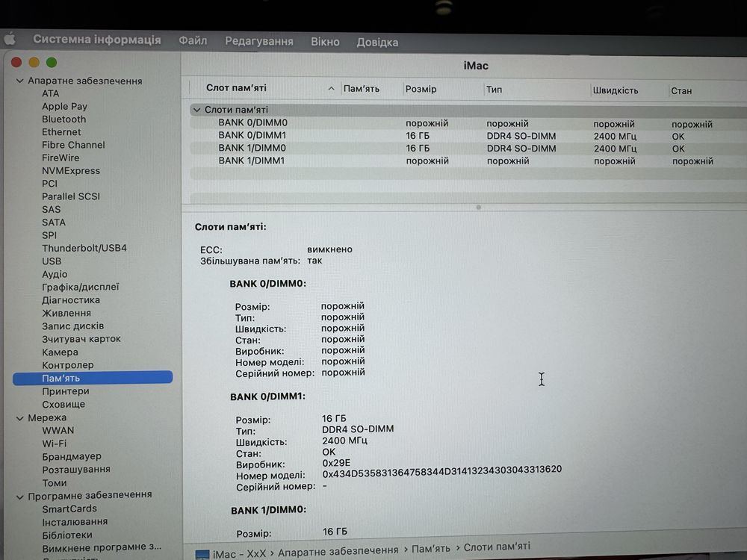Viewport: 747px width, 560px height.
Task: Select SPI in the sidebar
Action: pos(49,235)
